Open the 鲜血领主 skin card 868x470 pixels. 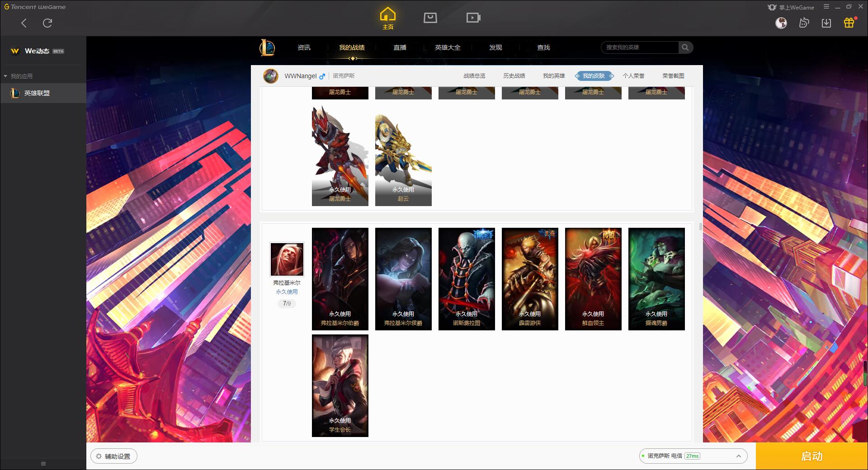click(593, 279)
